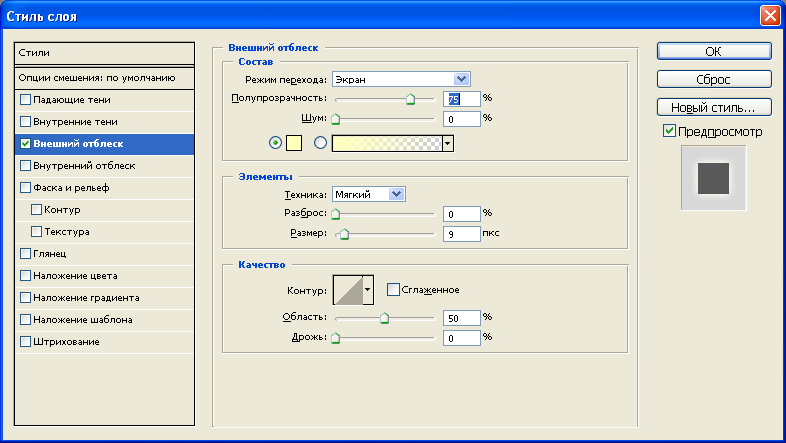
Task: Close the Стиль слоя dialog
Action: (x=770, y=16)
